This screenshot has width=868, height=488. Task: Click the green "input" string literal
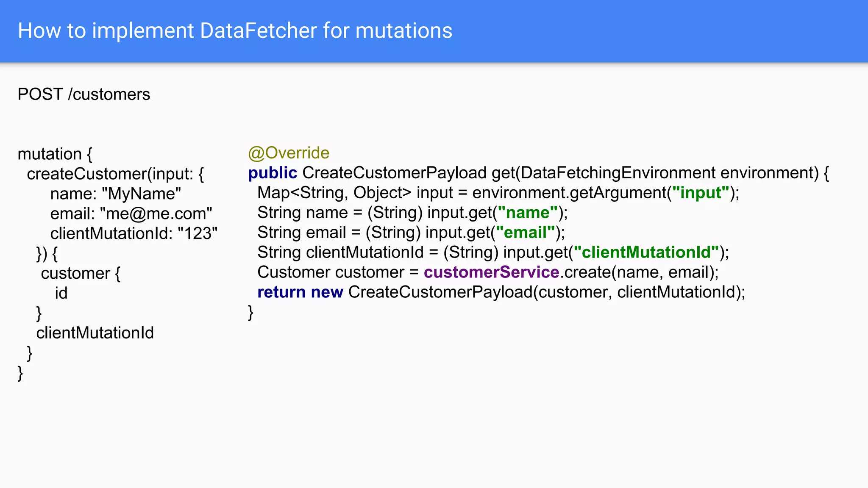click(701, 193)
